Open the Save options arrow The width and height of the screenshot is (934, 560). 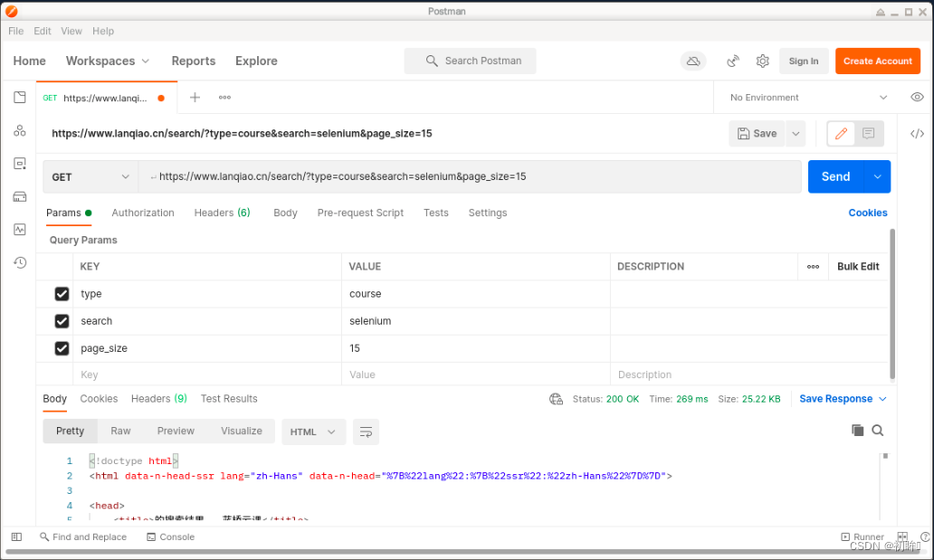tap(796, 134)
